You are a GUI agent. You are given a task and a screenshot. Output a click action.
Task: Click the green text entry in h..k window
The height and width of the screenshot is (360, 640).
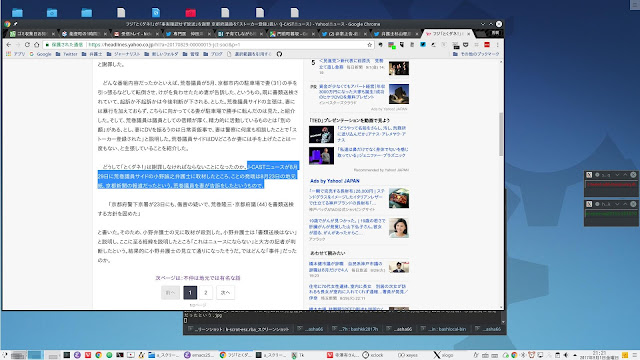point(611,213)
